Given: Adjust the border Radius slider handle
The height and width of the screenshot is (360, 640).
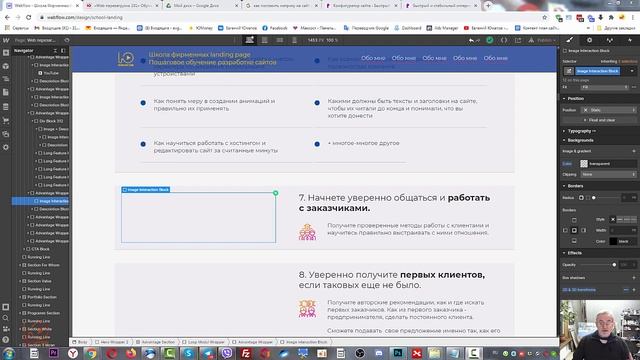Looking at the screenshot, I should 593,198.
